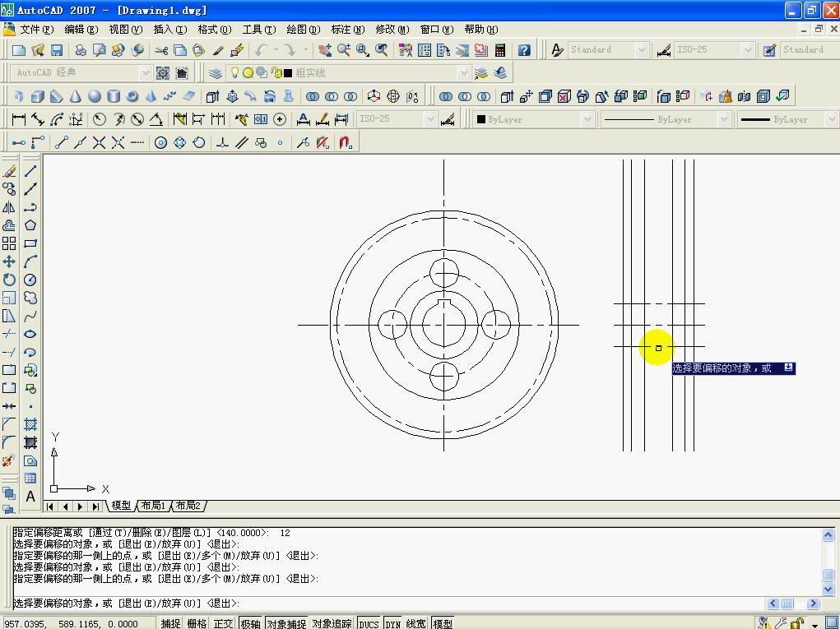Open the ByLayer lineweight dropdown
The height and width of the screenshot is (629, 840).
(832, 119)
